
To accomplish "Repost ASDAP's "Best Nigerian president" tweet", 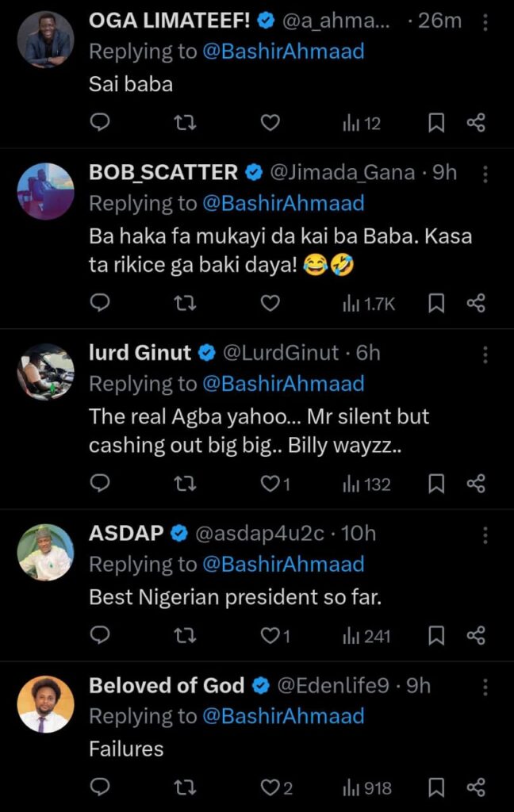I will (185, 636).
